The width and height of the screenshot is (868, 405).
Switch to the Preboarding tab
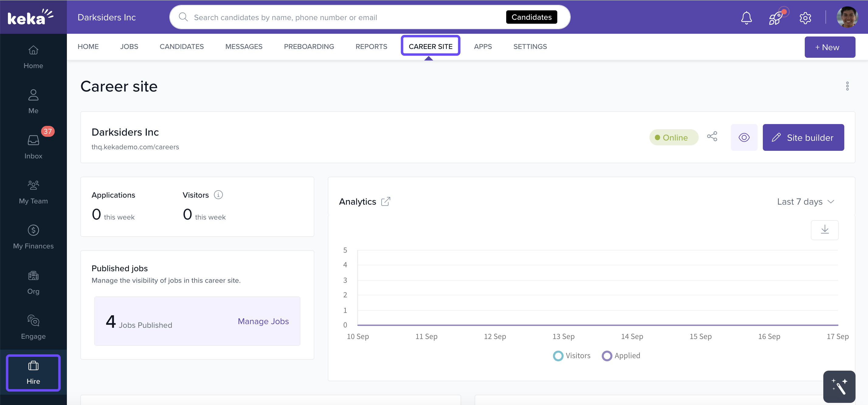(309, 47)
